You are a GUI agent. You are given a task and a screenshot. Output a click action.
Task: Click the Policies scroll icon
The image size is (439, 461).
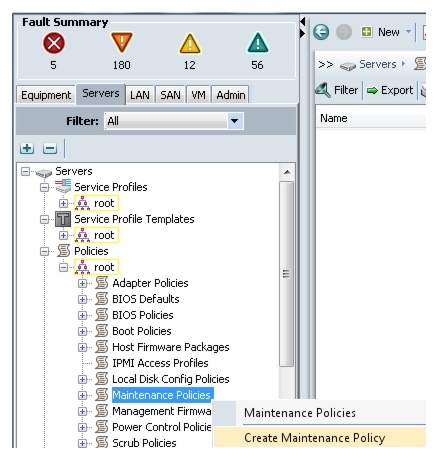pos(63,251)
